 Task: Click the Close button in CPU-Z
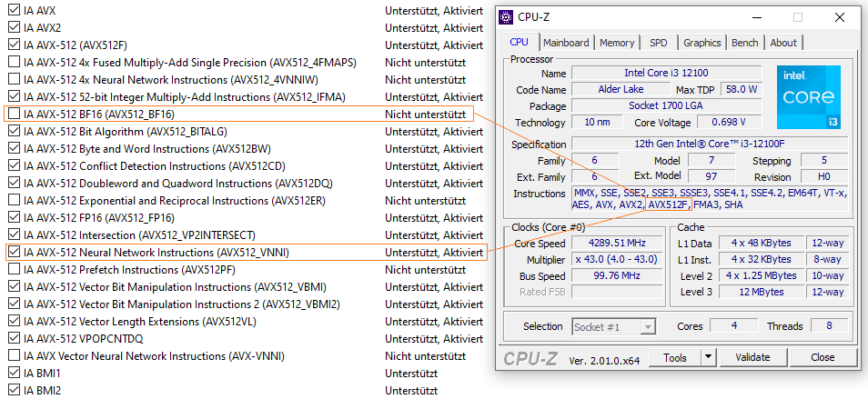[x=823, y=357]
